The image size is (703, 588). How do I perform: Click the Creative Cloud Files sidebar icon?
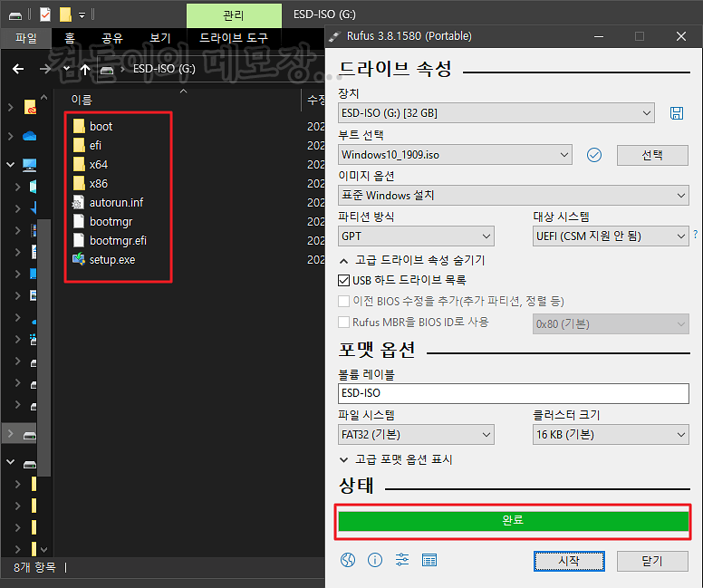[x=30, y=107]
